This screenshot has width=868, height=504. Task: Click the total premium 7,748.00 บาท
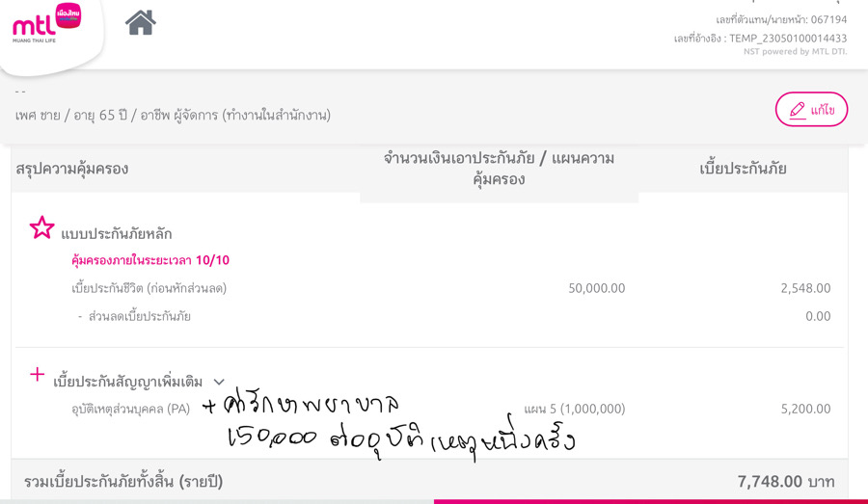pos(785,481)
